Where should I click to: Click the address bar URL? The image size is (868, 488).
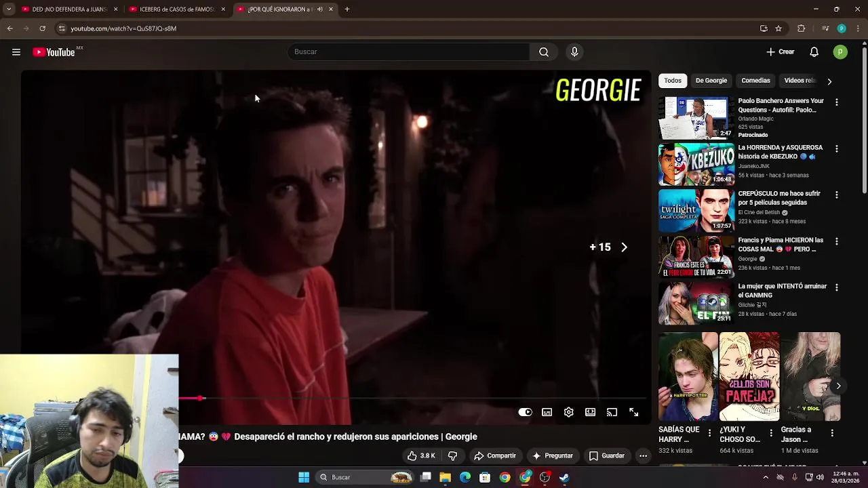point(123,28)
